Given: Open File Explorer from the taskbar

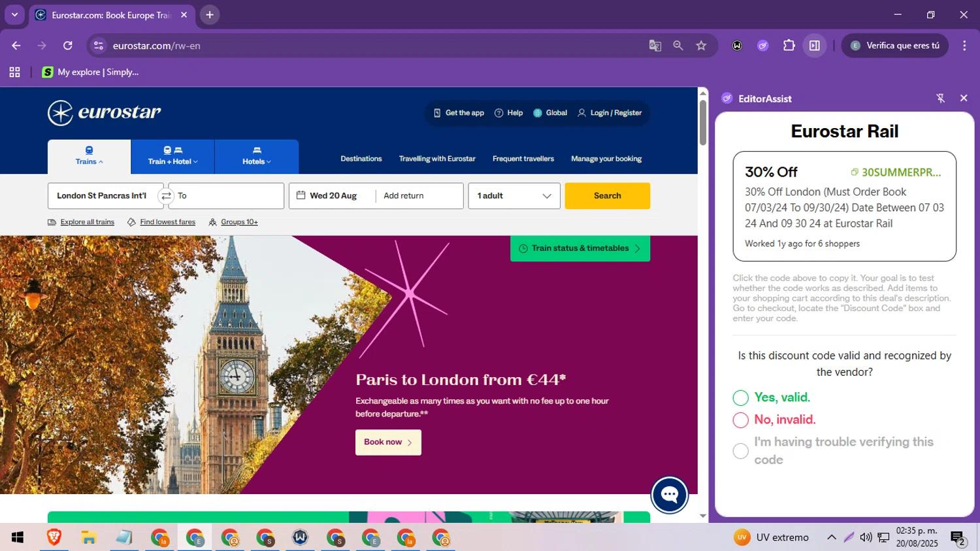Looking at the screenshot, I should 89,537.
